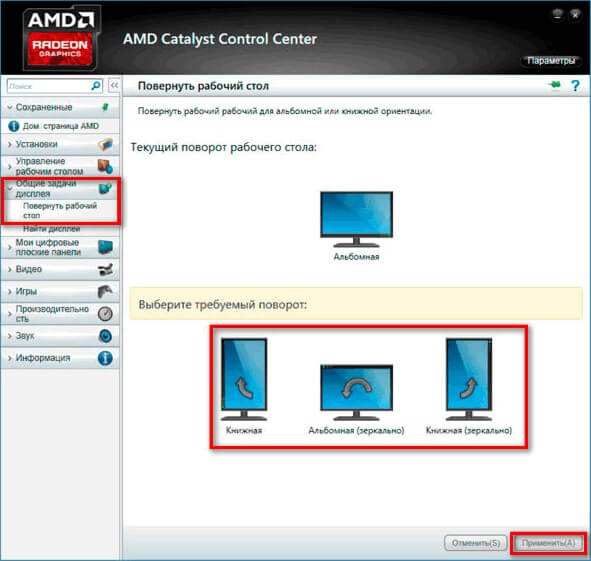This screenshot has width=591, height=561.
Task: Open the Найти дисплеи item
Action: [x=52, y=229]
